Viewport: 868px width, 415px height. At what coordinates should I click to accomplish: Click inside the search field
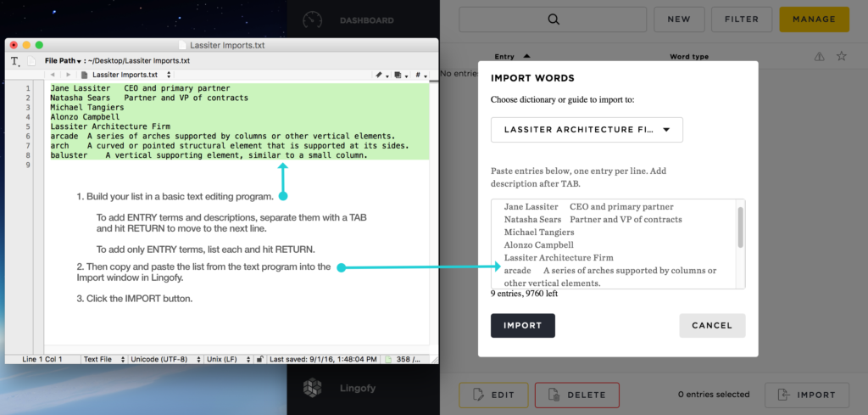(553, 20)
